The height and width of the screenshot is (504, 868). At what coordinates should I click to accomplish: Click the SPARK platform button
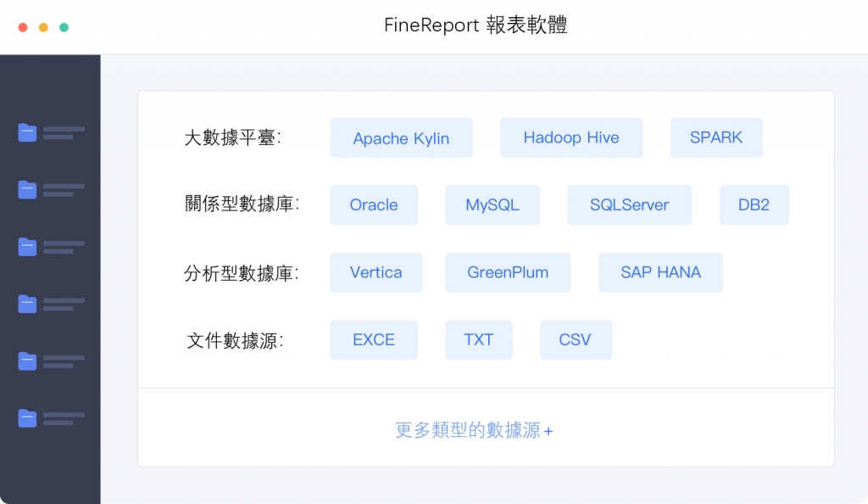[715, 137]
